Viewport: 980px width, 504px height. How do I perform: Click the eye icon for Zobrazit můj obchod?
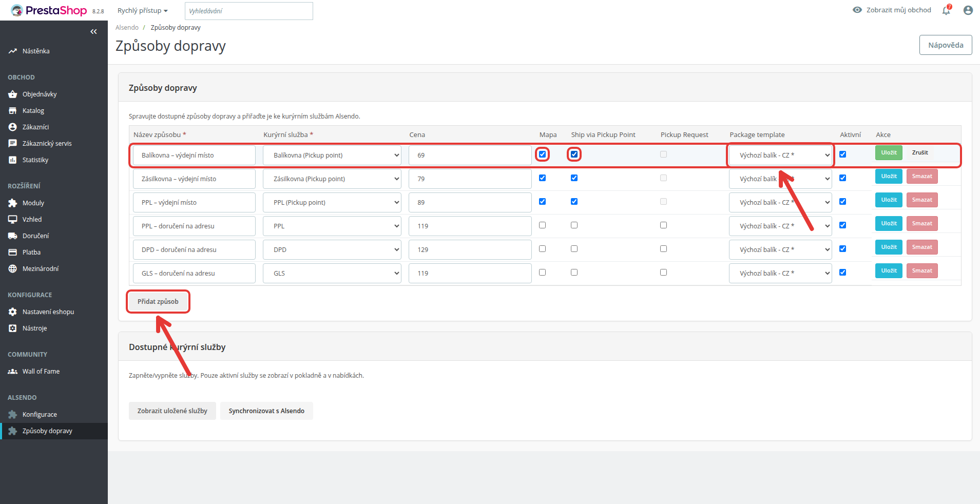pos(857,10)
